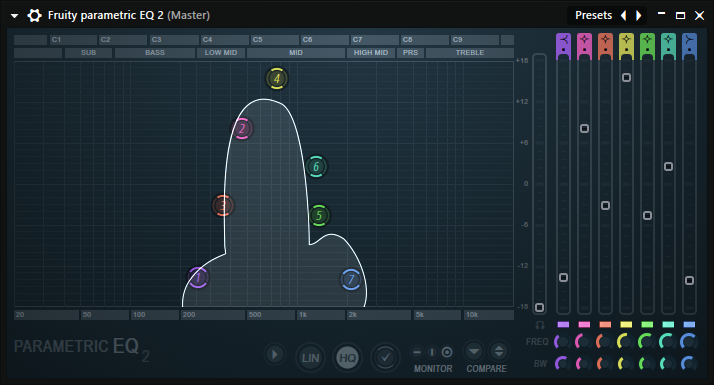Click the band 7 blue level slider handle
This screenshot has width=714, height=385.
689,280
